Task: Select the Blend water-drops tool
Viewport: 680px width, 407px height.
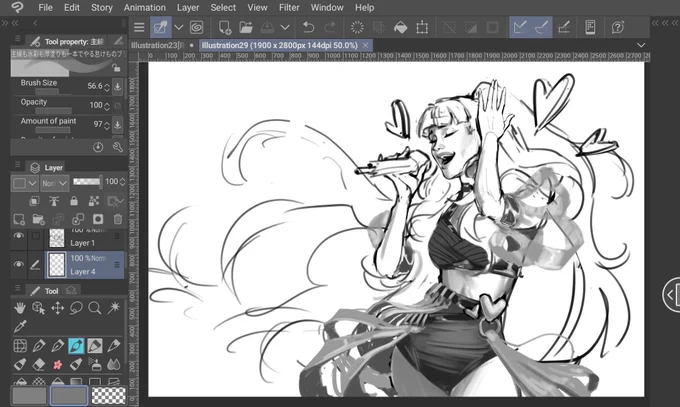Action: (114, 364)
